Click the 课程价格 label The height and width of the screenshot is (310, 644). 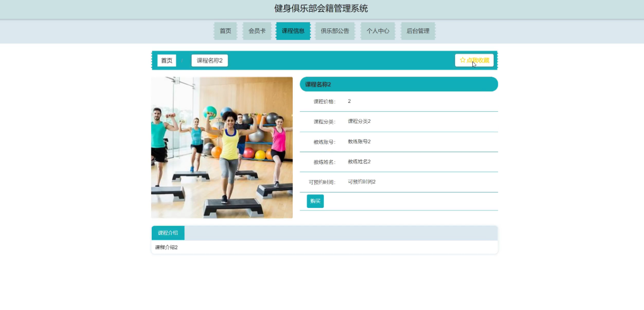tap(324, 101)
